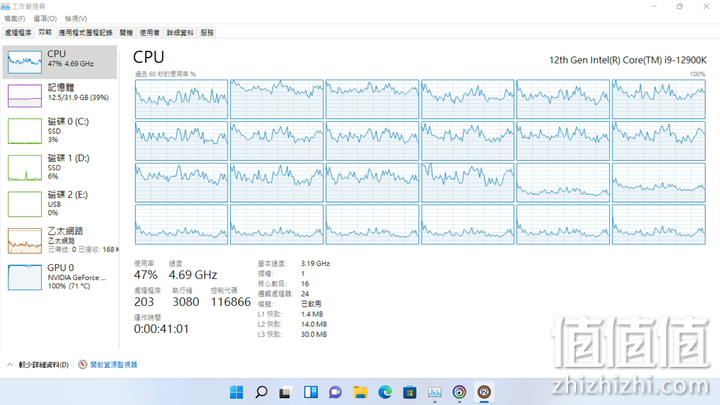Click the 12.5/31.9 GB (39%) memory usage text

78,98
